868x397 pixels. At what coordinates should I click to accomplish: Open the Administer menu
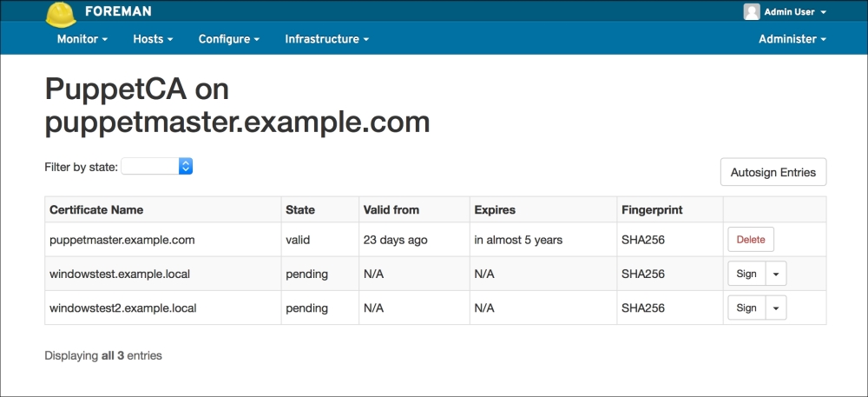click(x=792, y=39)
